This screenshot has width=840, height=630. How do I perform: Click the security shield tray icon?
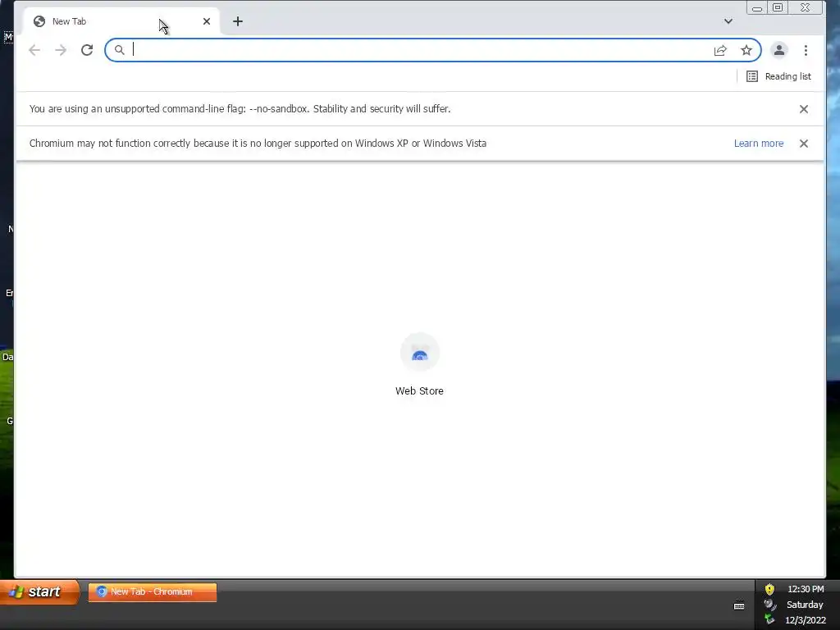769,589
